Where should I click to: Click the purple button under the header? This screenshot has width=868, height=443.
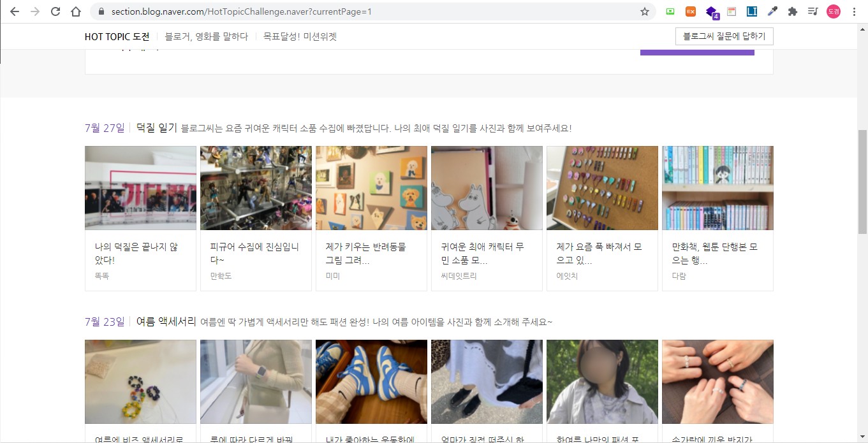[x=697, y=52]
